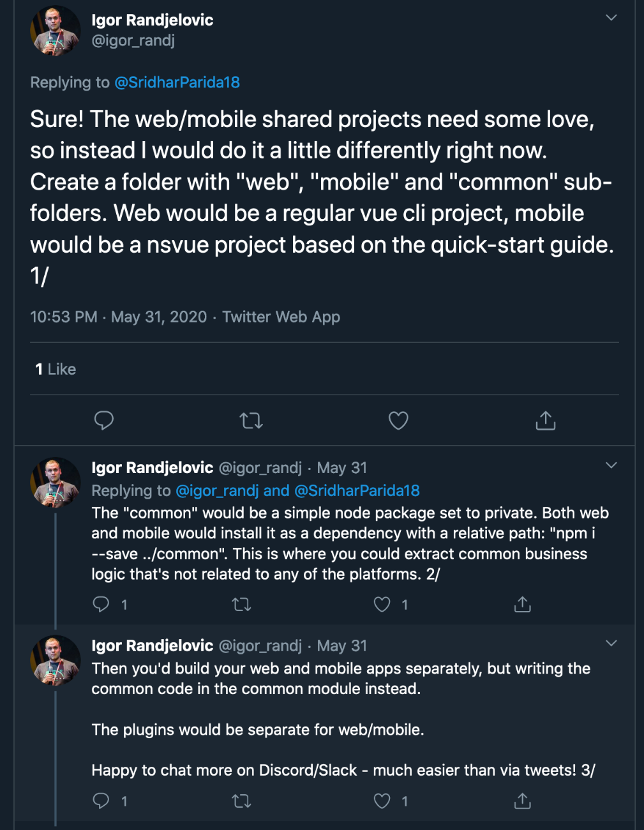The width and height of the screenshot is (644, 830).
Task: Retweet the 2/ tweet
Action: coord(241,604)
